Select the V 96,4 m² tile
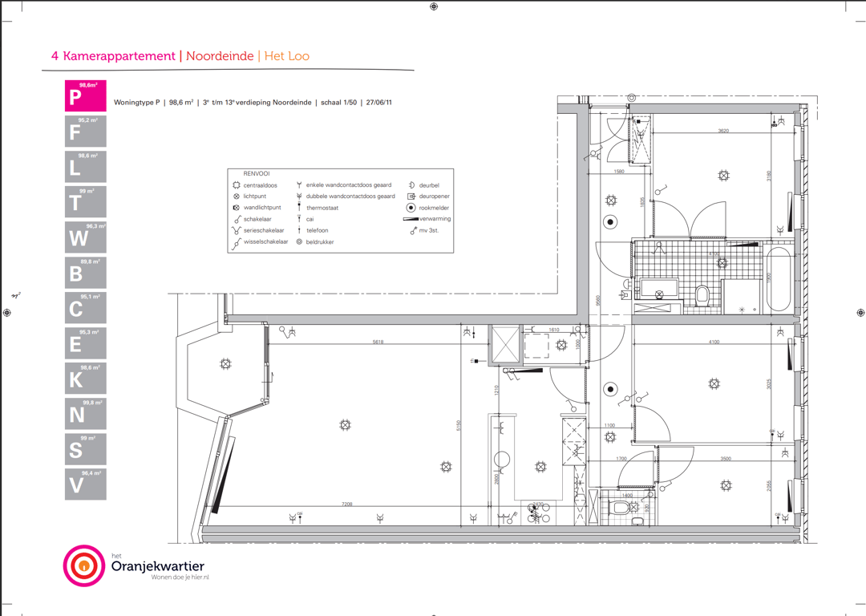The height and width of the screenshot is (616, 866). (x=86, y=484)
